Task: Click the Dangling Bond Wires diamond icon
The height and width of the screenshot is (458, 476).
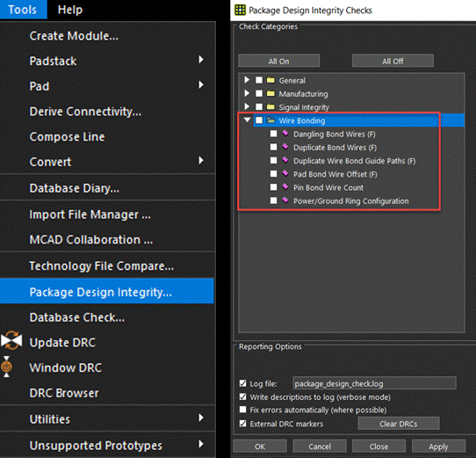Action: (285, 133)
